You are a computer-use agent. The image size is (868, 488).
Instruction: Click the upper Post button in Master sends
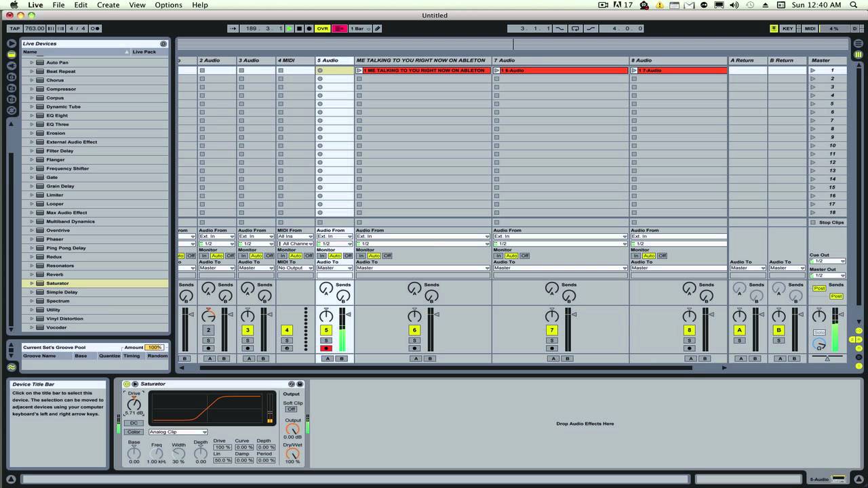[819, 289]
